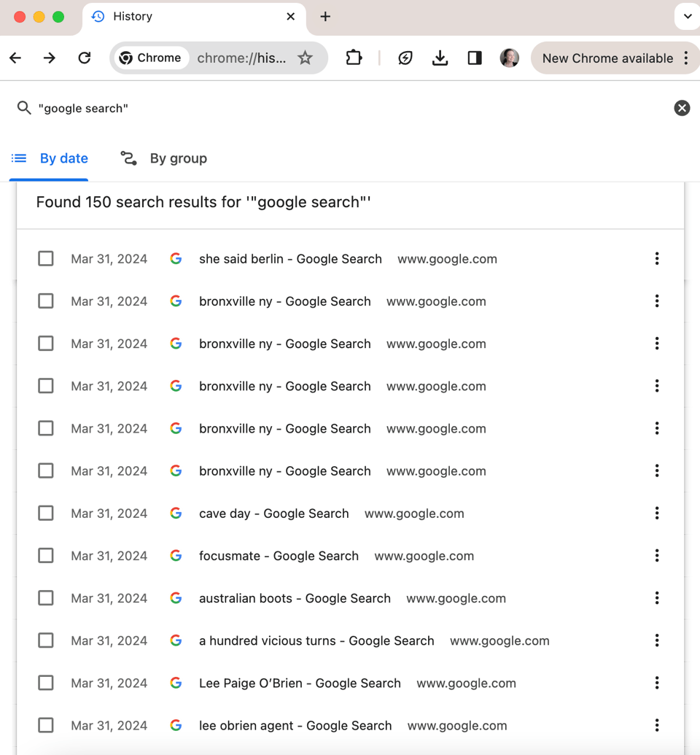Open more actions for 'australian boots' entry
700x755 pixels.
click(x=657, y=598)
